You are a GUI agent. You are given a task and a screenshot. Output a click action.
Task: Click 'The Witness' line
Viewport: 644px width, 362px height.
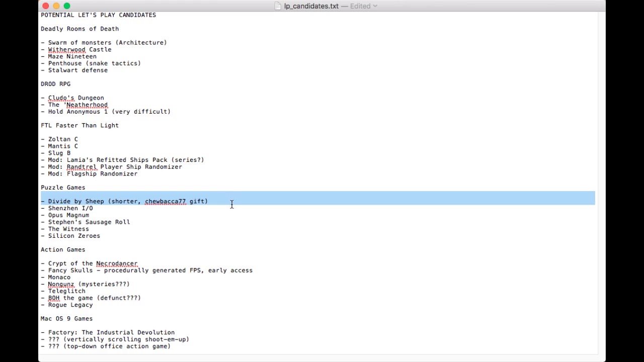tap(65, 229)
